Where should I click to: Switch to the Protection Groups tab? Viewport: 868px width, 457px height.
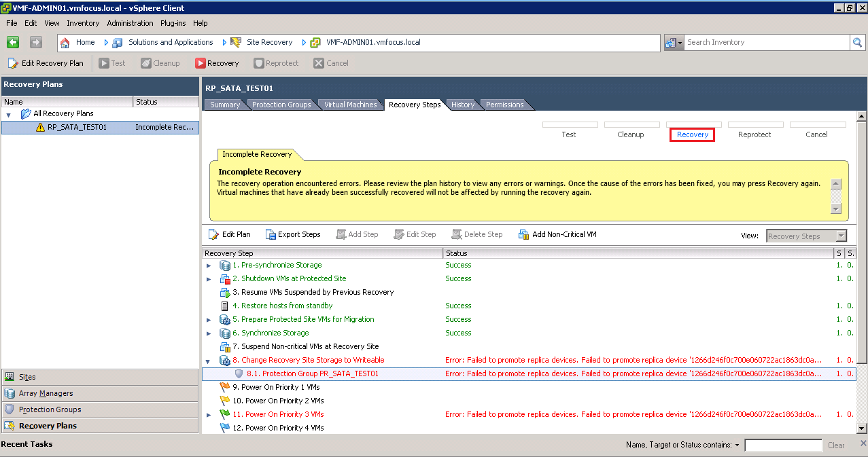click(281, 105)
